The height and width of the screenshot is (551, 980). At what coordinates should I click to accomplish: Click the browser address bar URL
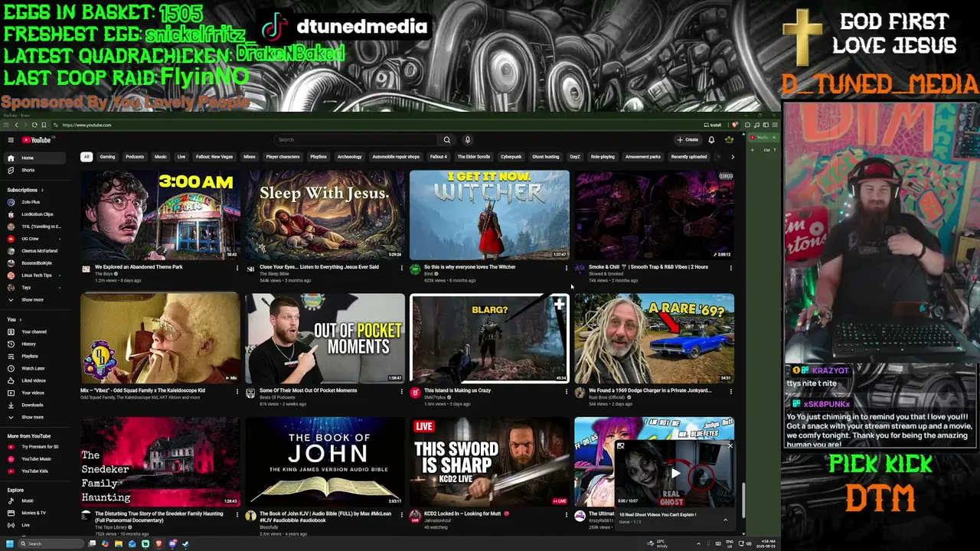tap(87, 125)
